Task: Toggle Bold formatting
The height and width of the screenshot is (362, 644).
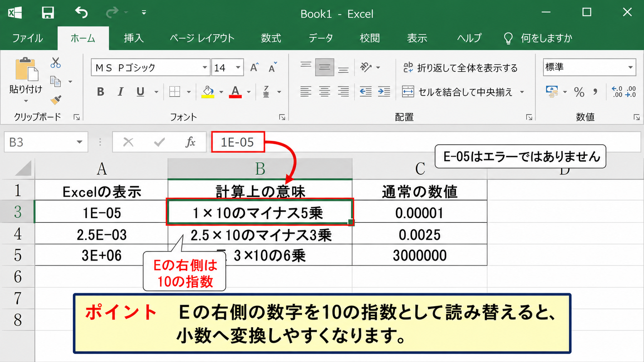Action: 101,92
